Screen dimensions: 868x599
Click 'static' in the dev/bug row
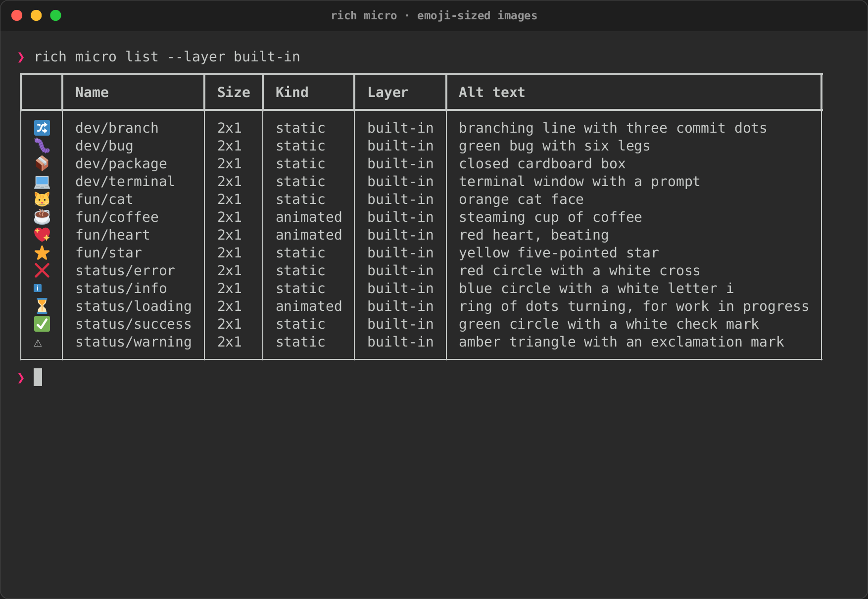click(300, 146)
